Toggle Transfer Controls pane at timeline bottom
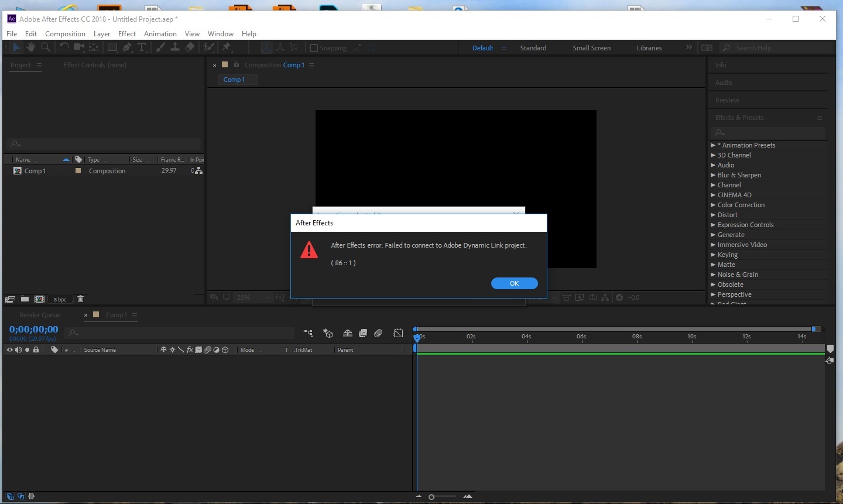The width and height of the screenshot is (843, 504). point(21,496)
